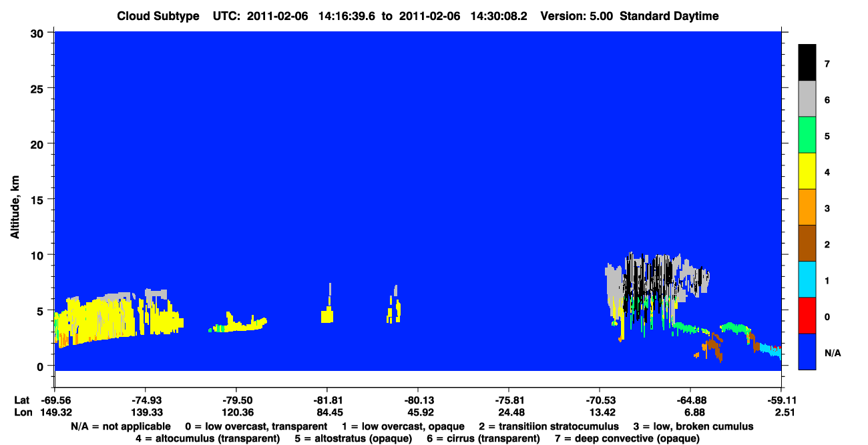Image resolution: width=868 pixels, height=445 pixels.
Task: Click the y-axis tick label 20
Action: 39,143
